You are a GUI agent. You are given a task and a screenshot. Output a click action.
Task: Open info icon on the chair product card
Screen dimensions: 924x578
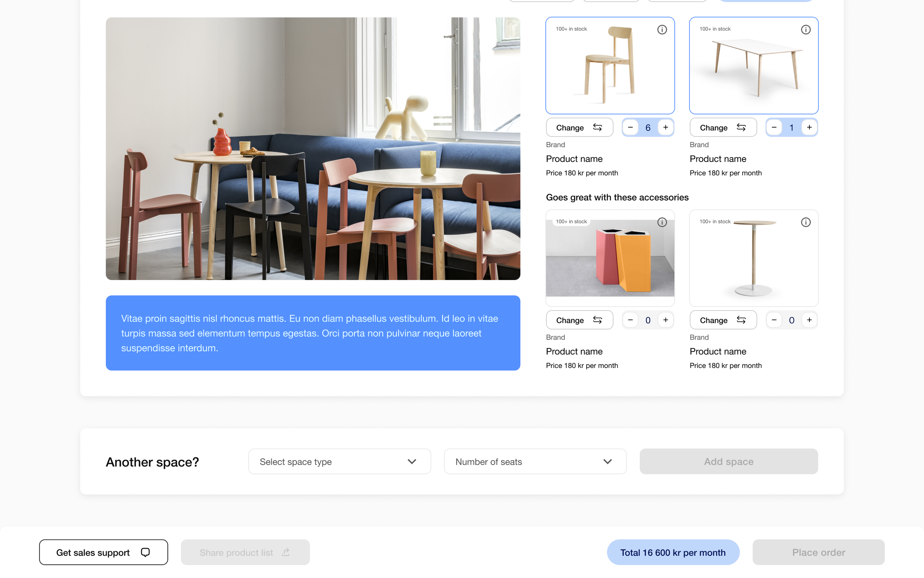662,30
